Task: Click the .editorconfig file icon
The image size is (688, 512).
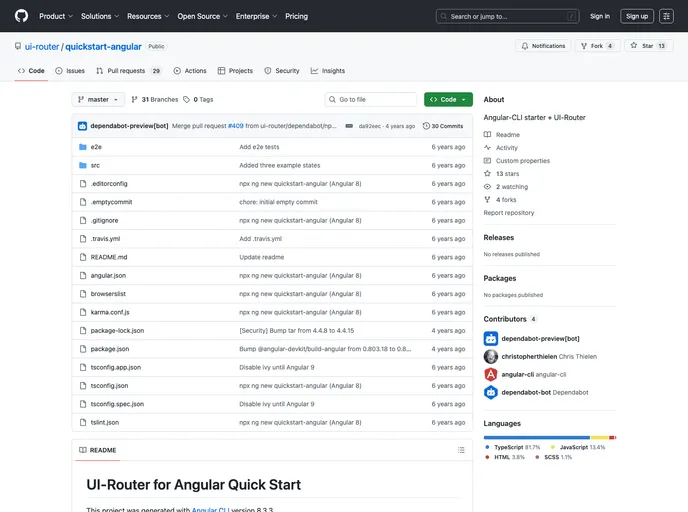Action: (x=83, y=184)
